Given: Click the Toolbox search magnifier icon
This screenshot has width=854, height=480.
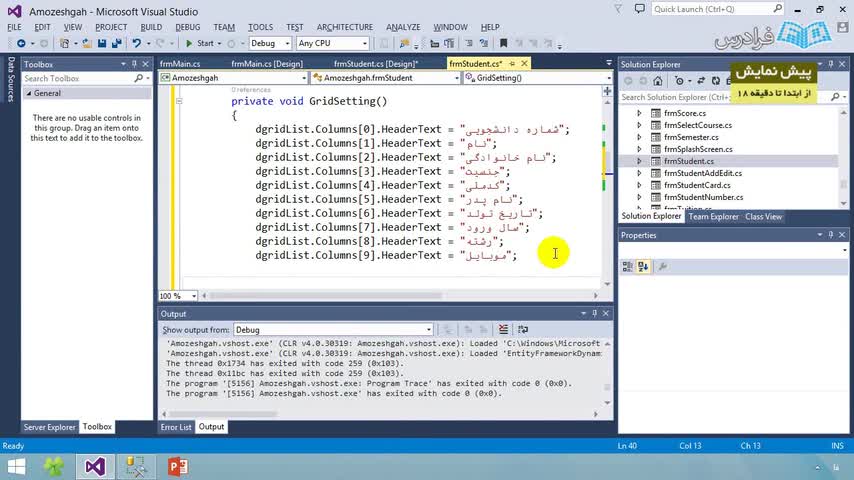Looking at the screenshot, I should 138,78.
